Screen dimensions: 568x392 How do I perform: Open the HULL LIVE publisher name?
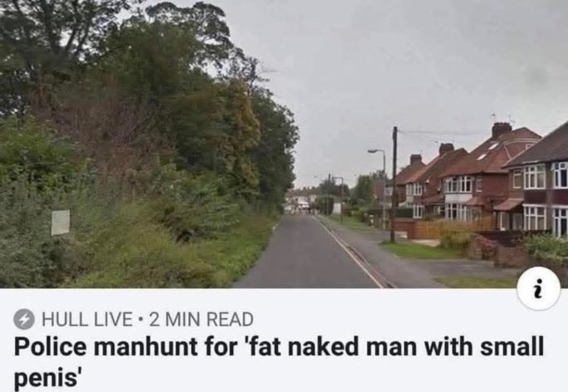click(87, 319)
